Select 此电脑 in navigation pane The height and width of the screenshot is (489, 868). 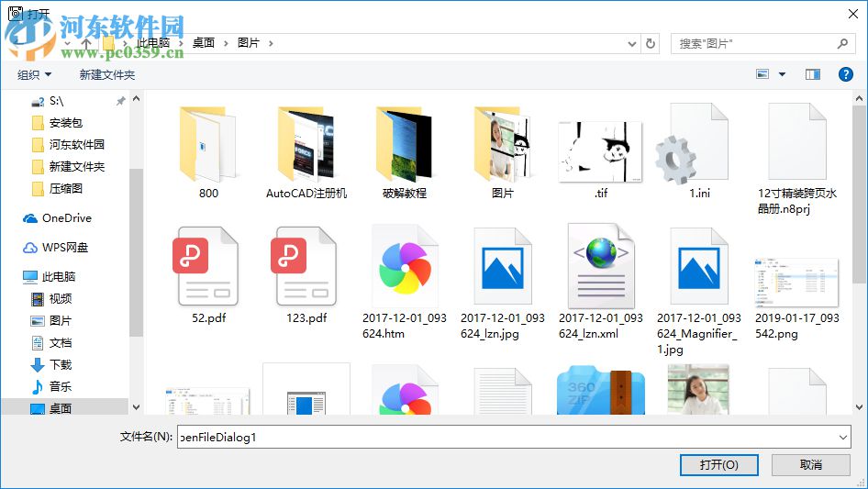tap(50, 277)
